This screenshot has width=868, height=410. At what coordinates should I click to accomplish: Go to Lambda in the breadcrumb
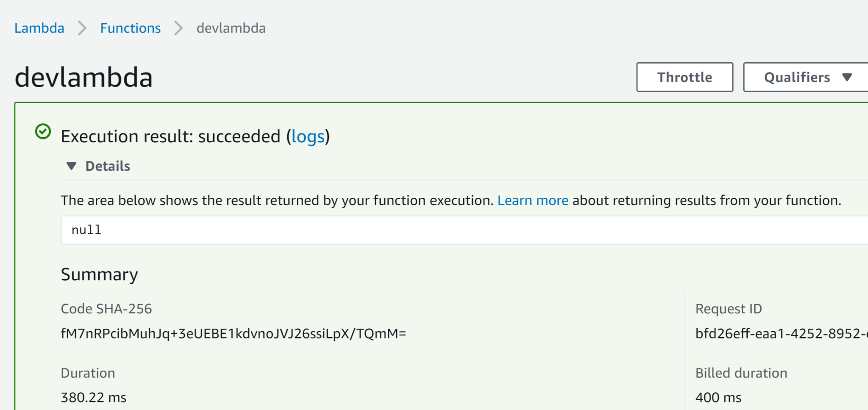[x=39, y=28]
